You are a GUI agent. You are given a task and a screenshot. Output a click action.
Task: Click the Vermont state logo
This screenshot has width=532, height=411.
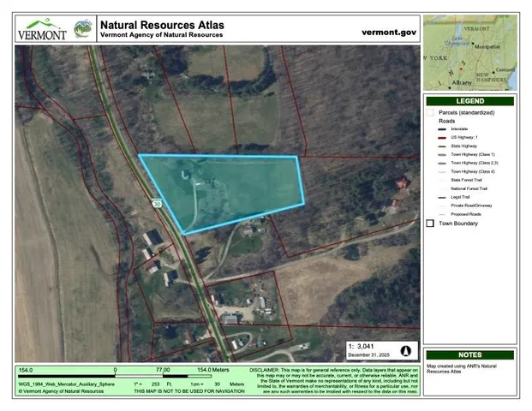[x=42, y=29]
